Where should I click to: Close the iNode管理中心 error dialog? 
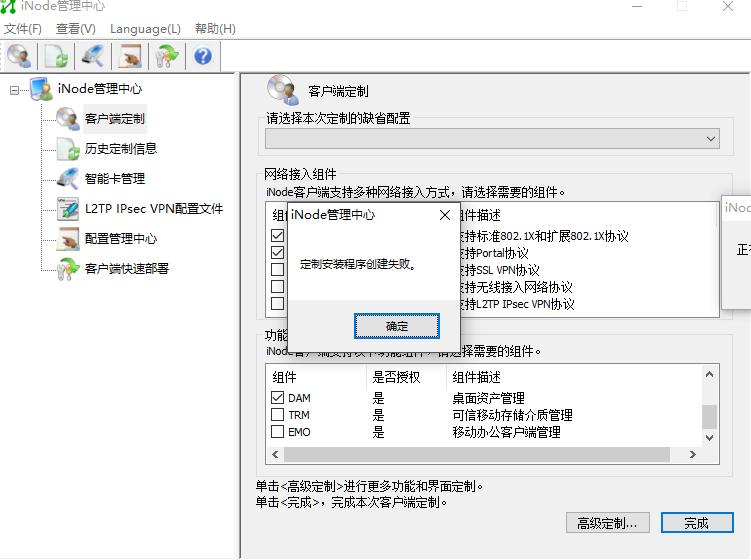[445, 215]
